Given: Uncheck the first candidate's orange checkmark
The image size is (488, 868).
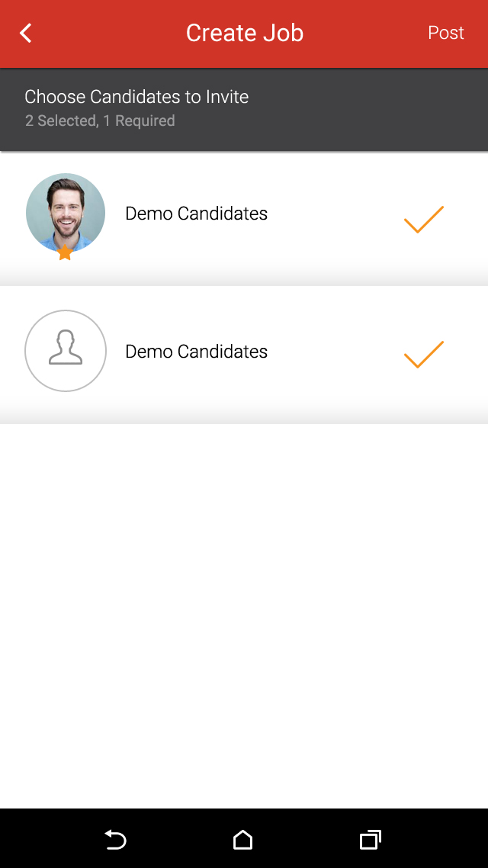Looking at the screenshot, I should (423, 219).
